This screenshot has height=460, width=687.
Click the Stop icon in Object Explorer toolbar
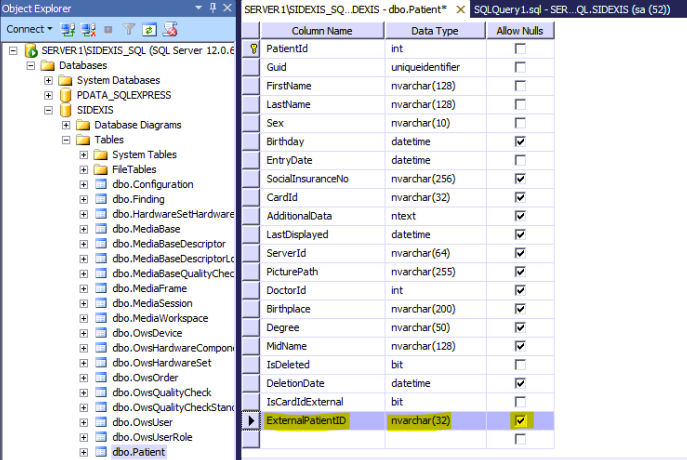point(108,29)
